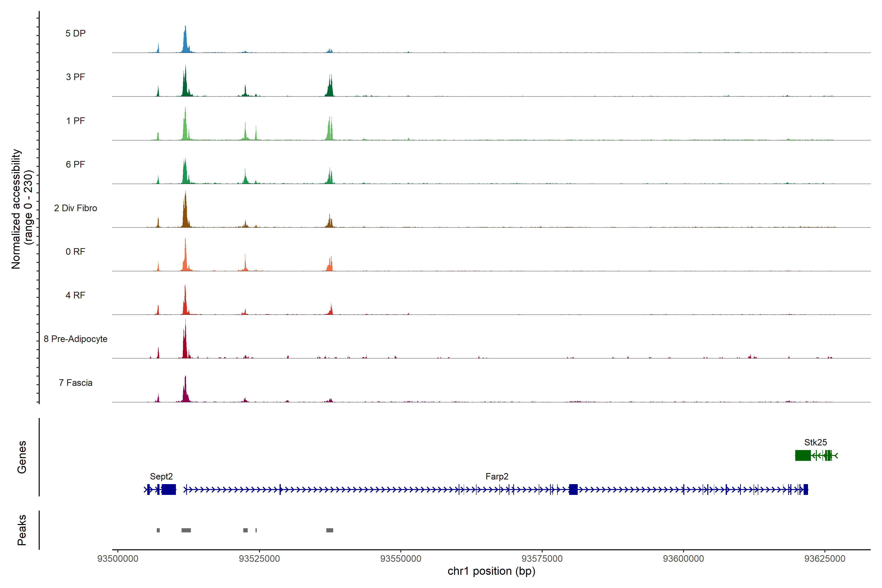
Task: Click the first gray peak marker
Action: (158, 530)
